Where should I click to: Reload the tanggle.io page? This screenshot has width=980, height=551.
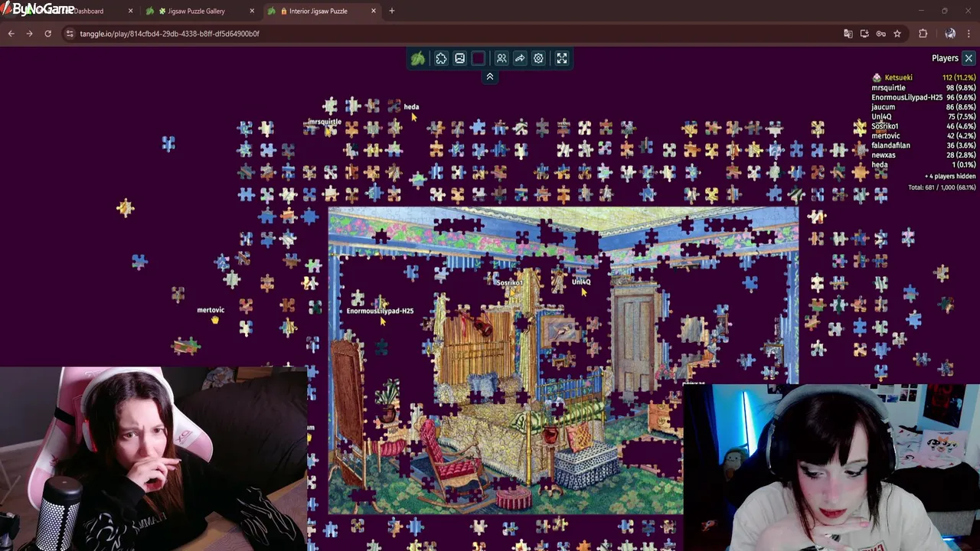click(x=47, y=34)
